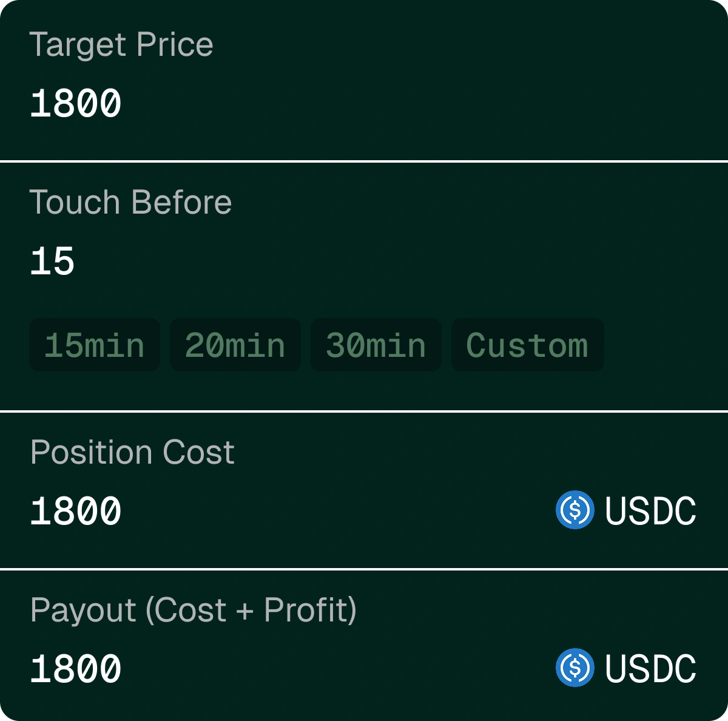The image size is (728, 721).
Task: Click the Payout amount value 1800
Action: 76,668
